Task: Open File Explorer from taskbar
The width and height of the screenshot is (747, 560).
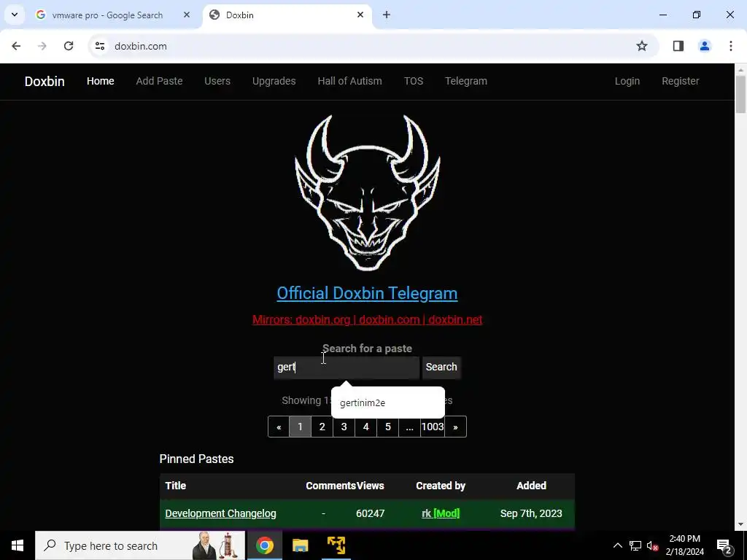Action: 300,545
